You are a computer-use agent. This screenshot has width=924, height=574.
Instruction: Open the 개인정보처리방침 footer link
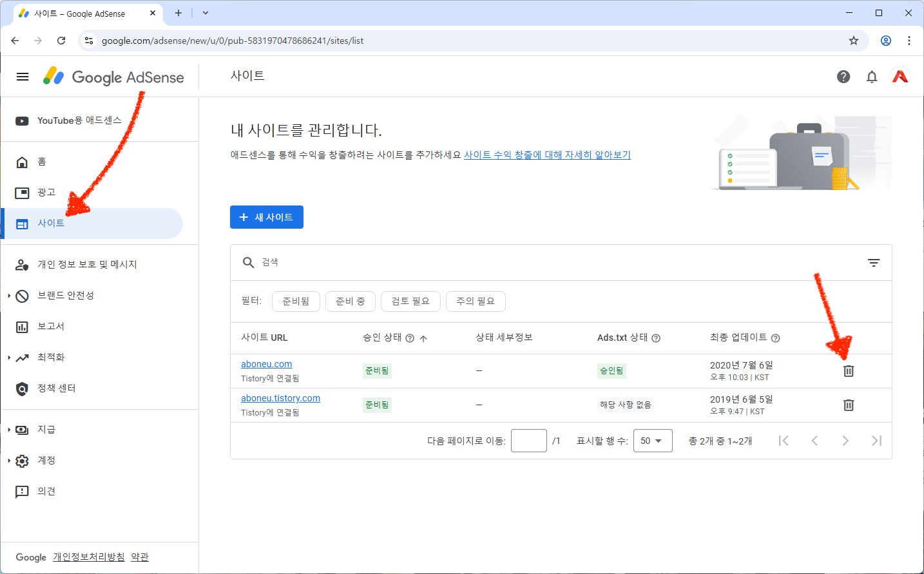(89, 557)
